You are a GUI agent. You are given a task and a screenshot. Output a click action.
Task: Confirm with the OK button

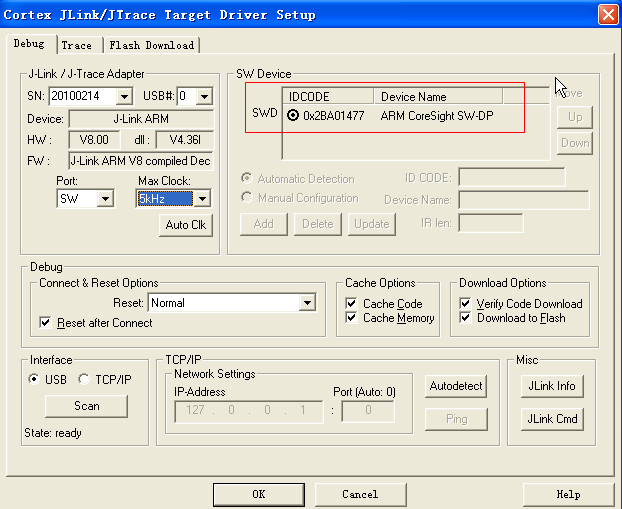point(259,494)
